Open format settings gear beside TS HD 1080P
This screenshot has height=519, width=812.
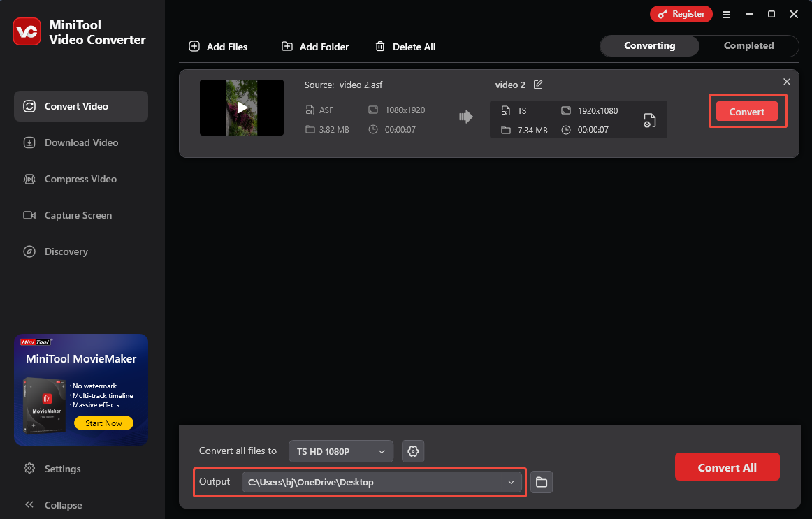click(413, 451)
